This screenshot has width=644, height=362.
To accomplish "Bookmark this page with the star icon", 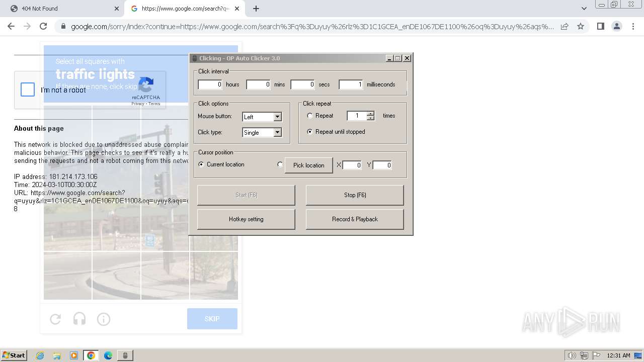I will [x=581, y=26].
